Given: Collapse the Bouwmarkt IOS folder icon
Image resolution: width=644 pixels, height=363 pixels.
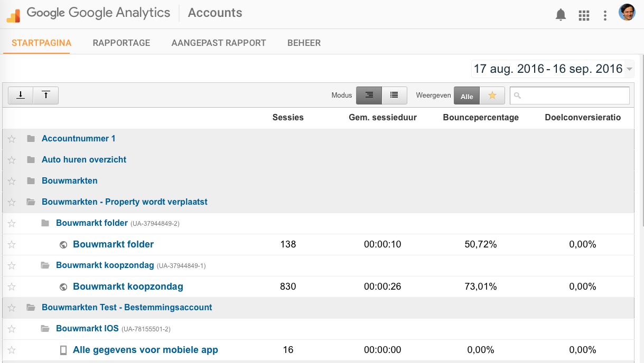Looking at the screenshot, I should coord(45,328).
